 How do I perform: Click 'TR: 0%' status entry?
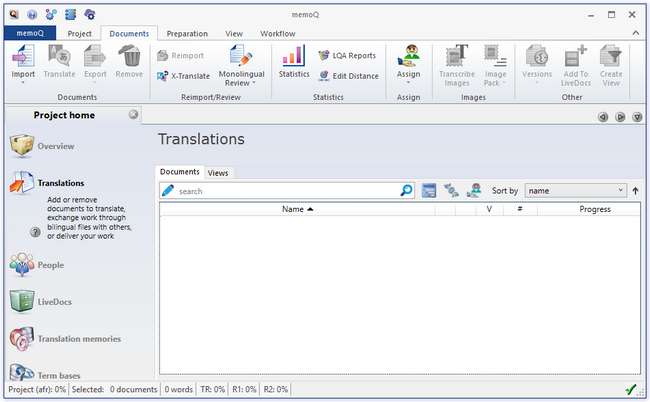pos(212,390)
